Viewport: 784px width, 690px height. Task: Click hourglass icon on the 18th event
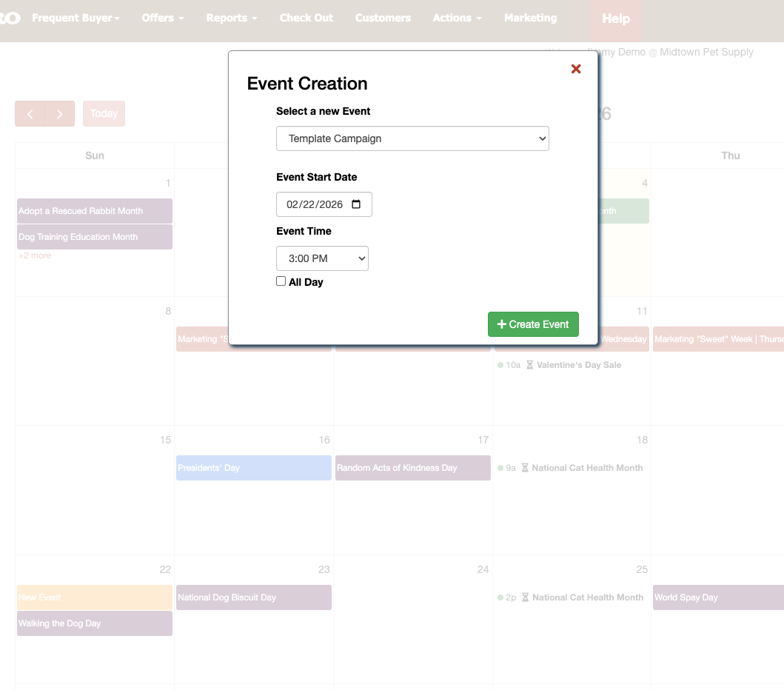point(525,468)
